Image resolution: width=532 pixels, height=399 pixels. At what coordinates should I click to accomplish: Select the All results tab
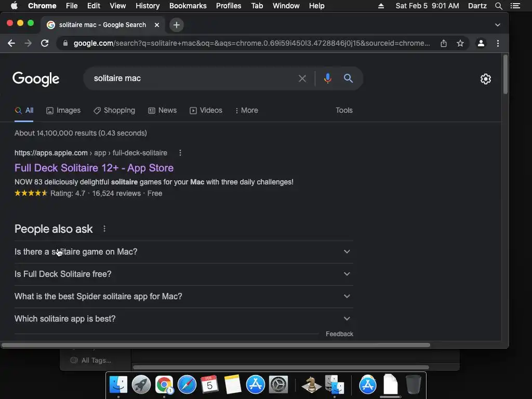point(24,110)
